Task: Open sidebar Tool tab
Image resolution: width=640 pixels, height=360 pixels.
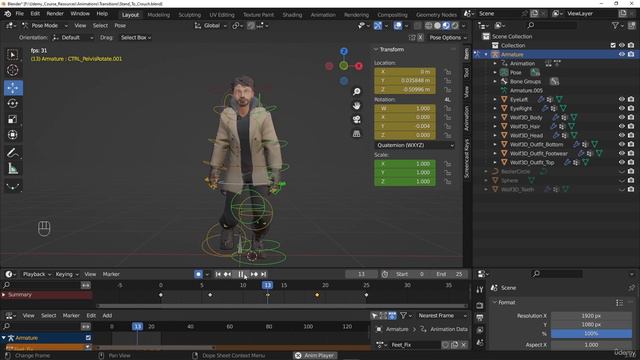Action: pos(467,73)
